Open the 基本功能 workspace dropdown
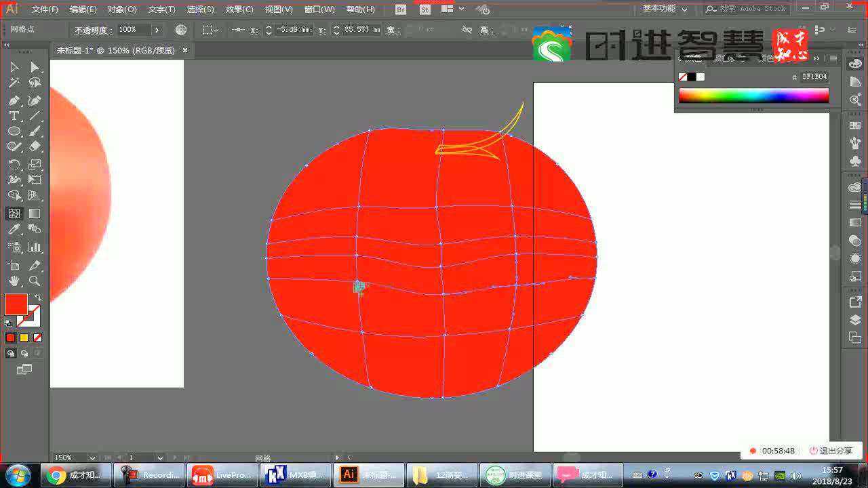 pyautogui.click(x=665, y=9)
